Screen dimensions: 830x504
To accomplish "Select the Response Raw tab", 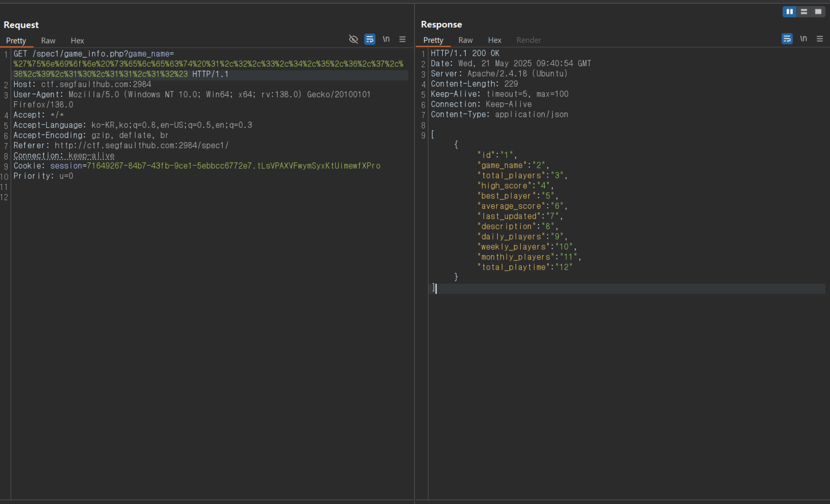I will pyautogui.click(x=465, y=40).
